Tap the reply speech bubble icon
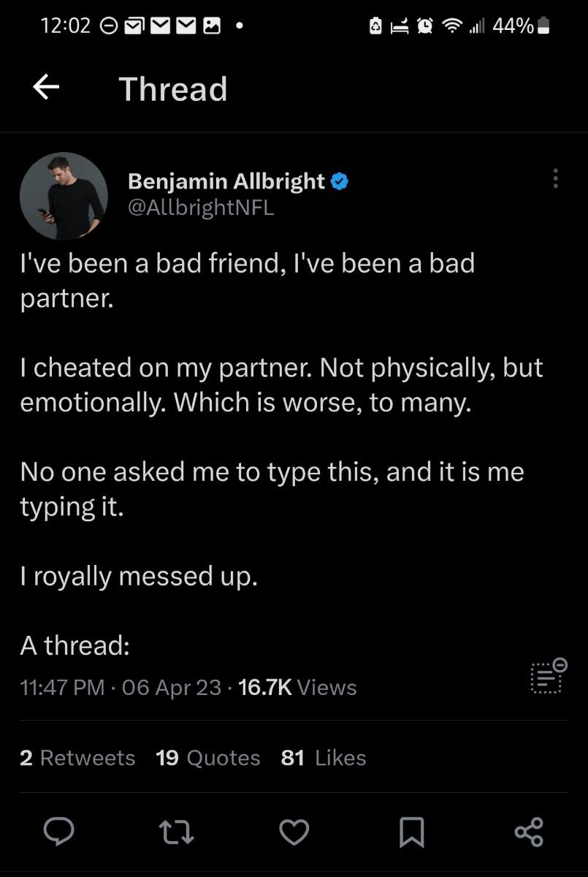Screen dimensions: 588x877 pos(56,832)
